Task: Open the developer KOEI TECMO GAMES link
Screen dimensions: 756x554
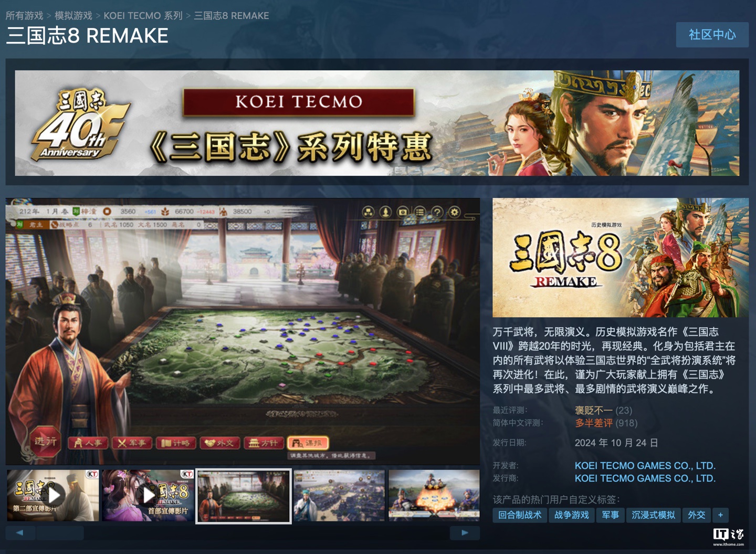Action: point(645,466)
